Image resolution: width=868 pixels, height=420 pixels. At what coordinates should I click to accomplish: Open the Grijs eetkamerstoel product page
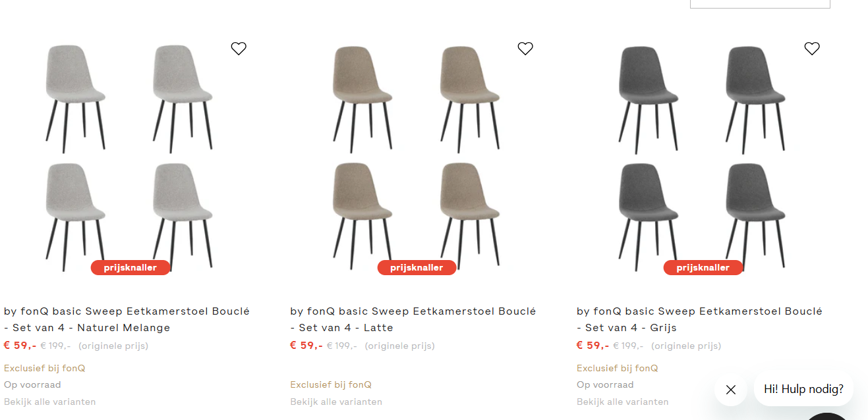tap(699, 319)
